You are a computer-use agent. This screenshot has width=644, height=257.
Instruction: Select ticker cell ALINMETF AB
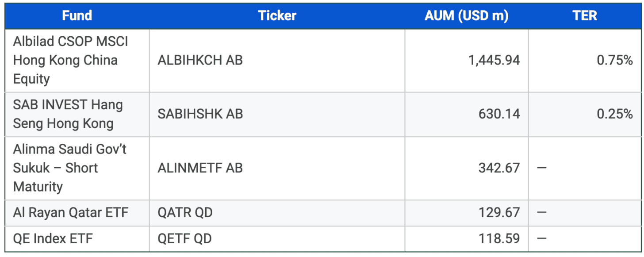click(200, 168)
